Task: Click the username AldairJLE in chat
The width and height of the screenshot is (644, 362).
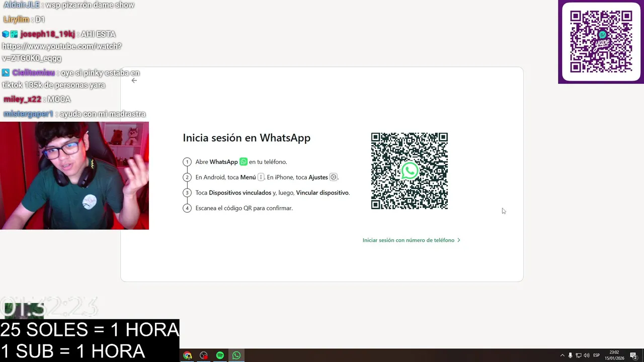Action: [x=22, y=5]
